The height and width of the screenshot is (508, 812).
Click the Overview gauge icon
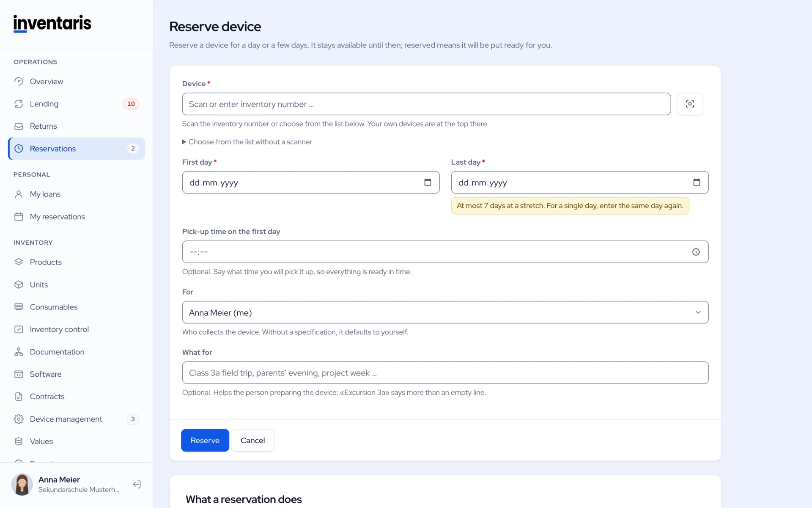coord(19,81)
